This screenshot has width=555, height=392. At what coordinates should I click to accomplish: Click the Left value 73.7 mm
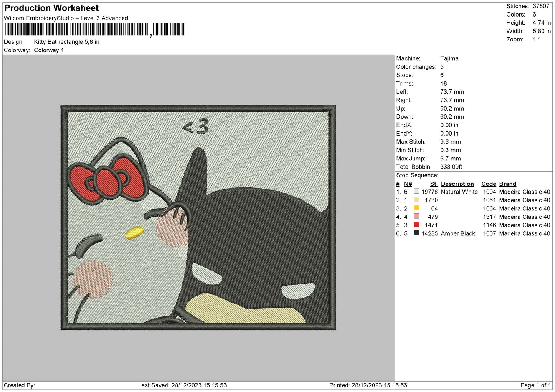click(452, 92)
